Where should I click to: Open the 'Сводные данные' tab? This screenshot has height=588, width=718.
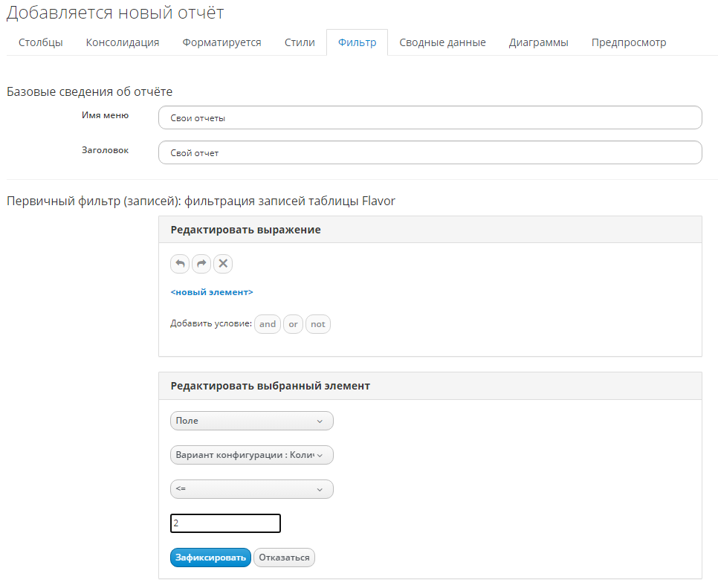click(442, 42)
